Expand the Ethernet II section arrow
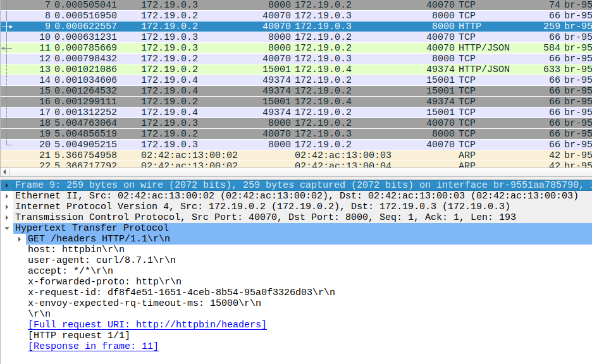This screenshot has height=364, width=592. coord(7,196)
